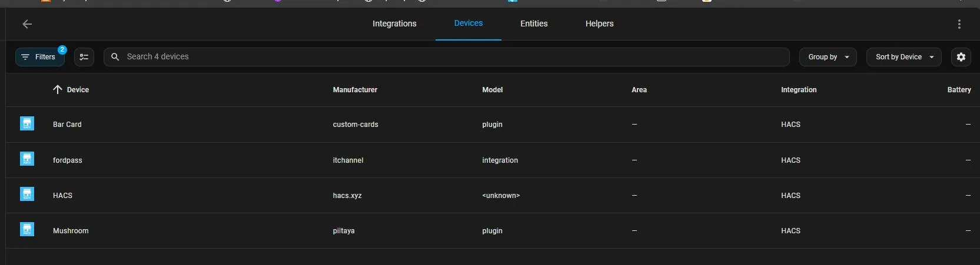Sort by the Area column header
980x265 pixels.
[639, 90]
